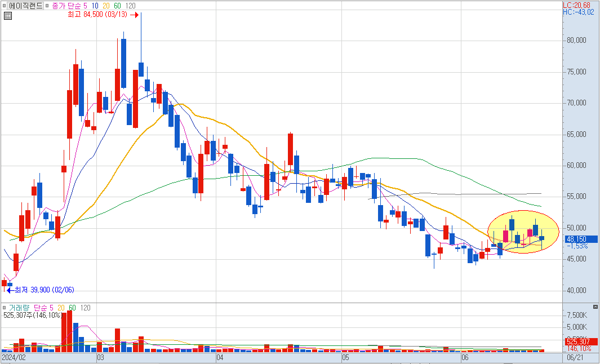Screen dimensions: 600x364
Task: Click the 80,000 price axis label
Action: (x=576, y=40)
